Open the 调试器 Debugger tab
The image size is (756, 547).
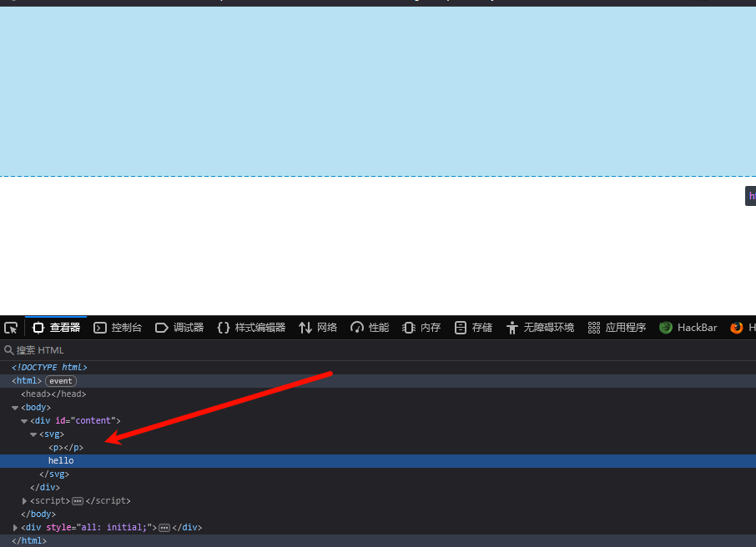point(179,328)
